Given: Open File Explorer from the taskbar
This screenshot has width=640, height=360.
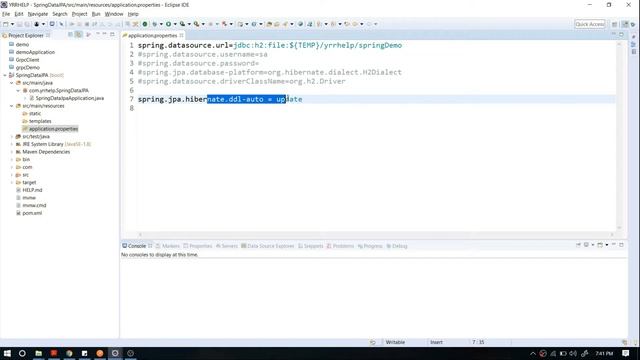Looking at the screenshot, I should [38, 353].
